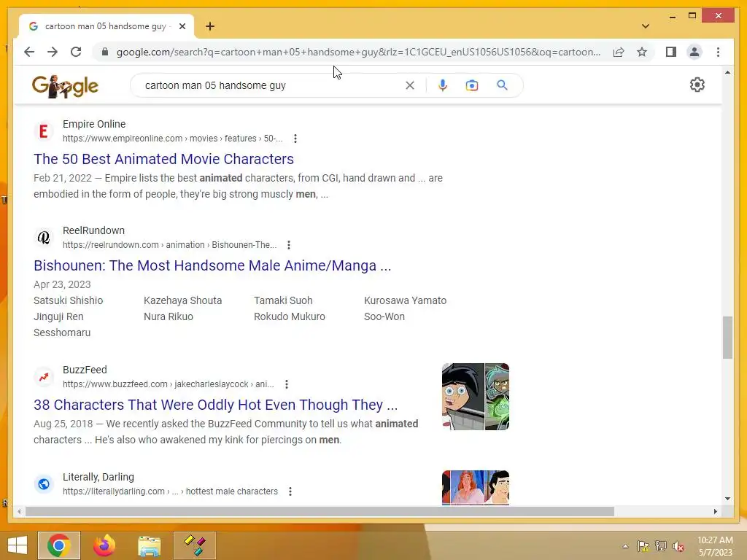
Task: Select the cartoon man 05 handsome guy tab
Action: pyautogui.click(x=106, y=26)
